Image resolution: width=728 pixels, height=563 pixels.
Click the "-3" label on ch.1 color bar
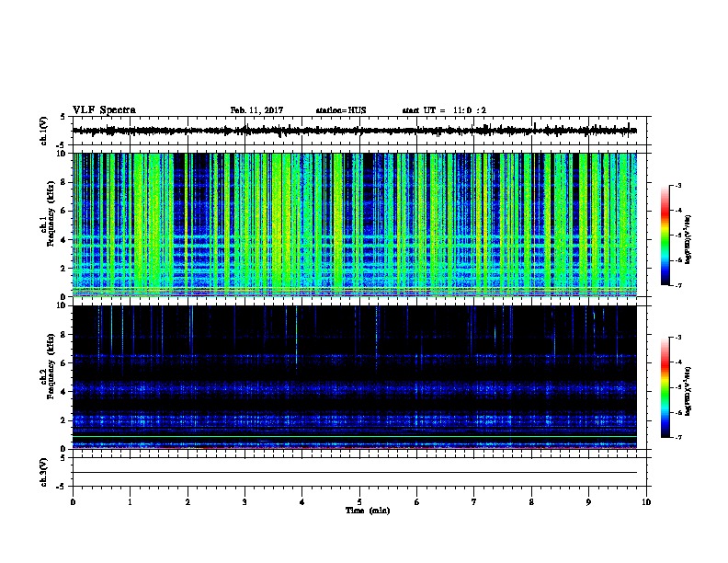coord(677,185)
